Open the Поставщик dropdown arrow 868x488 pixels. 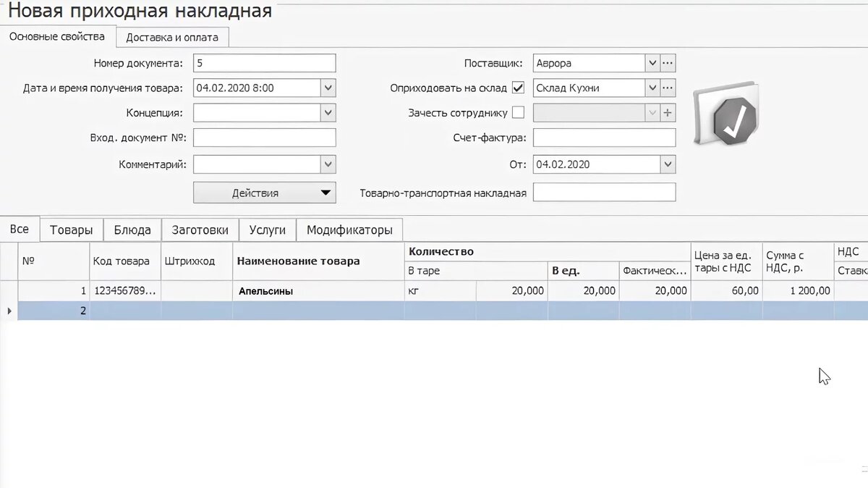652,63
